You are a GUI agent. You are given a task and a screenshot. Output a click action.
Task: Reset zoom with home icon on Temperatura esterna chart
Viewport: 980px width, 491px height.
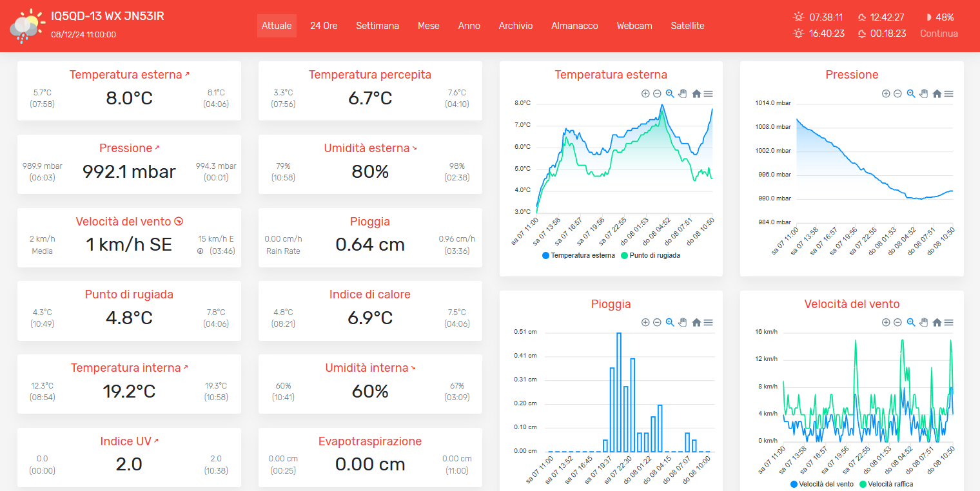point(696,93)
